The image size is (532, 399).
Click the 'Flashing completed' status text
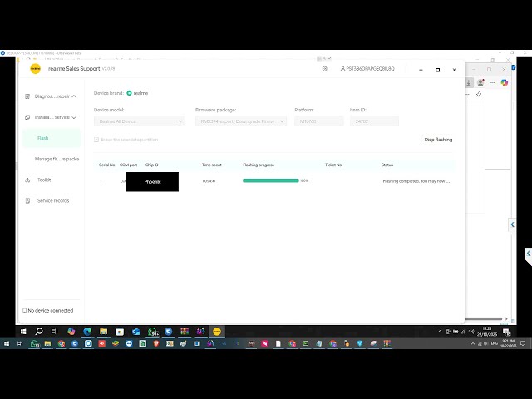tap(416, 181)
